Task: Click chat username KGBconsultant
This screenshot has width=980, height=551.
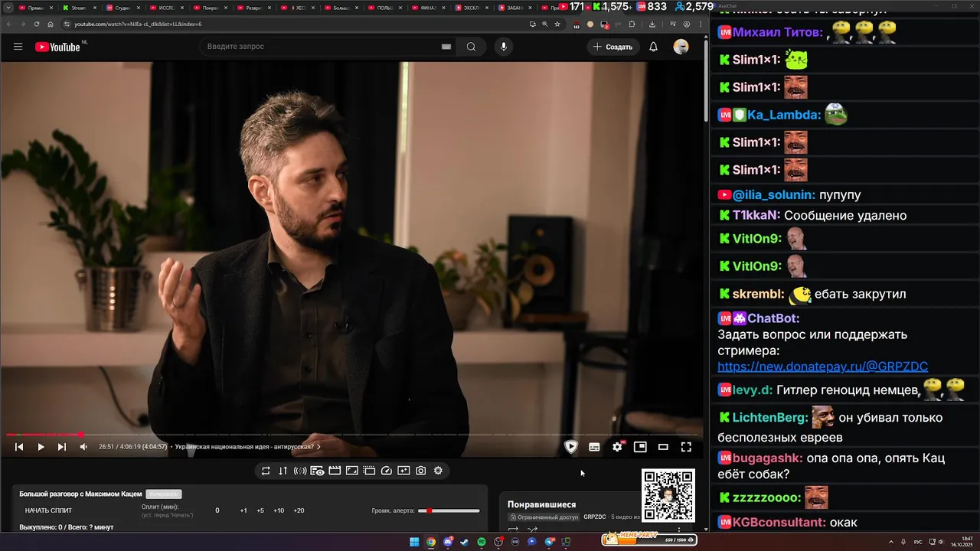Action: click(779, 522)
